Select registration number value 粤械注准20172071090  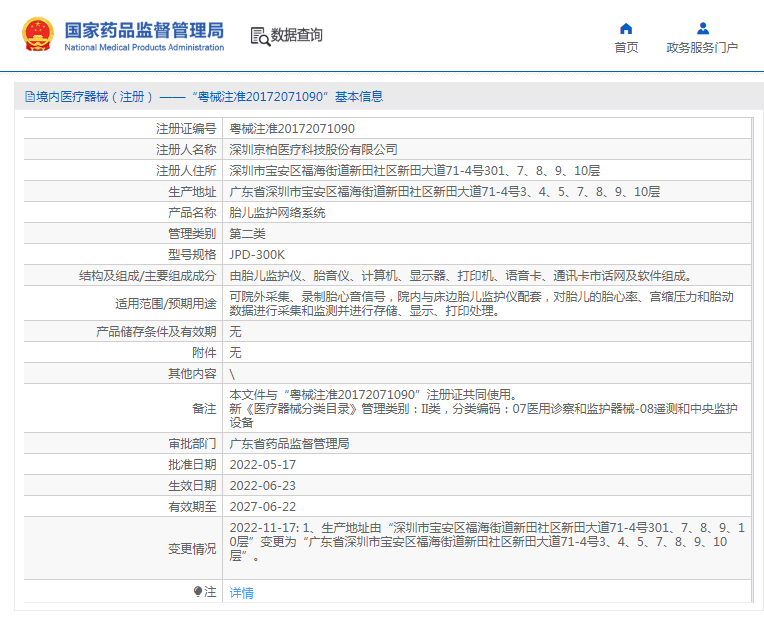pyautogui.click(x=292, y=129)
